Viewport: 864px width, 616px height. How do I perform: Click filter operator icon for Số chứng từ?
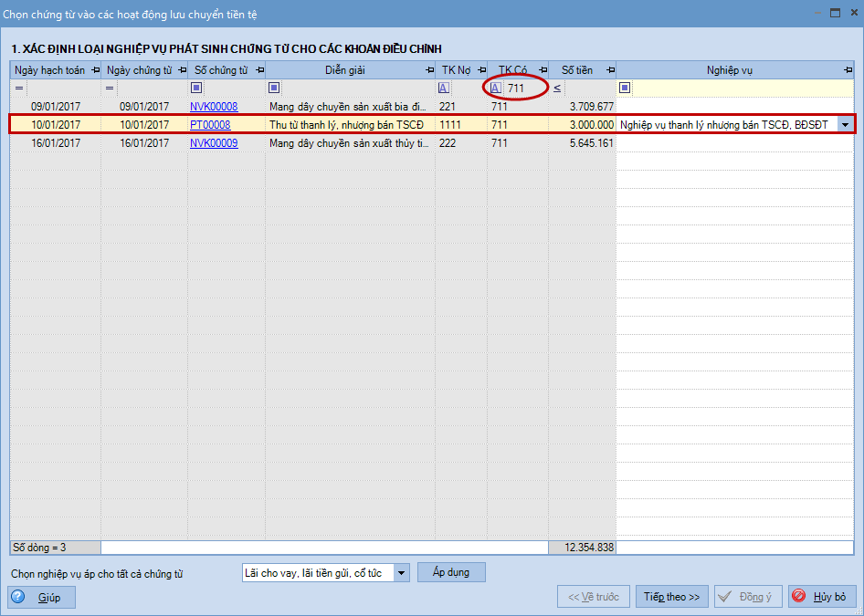[196, 89]
